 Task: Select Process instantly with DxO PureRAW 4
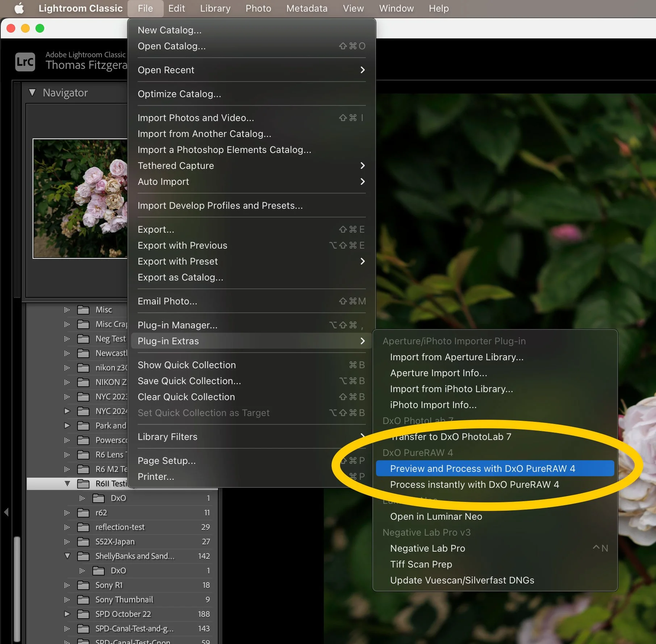pyautogui.click(x=495, y=485)
